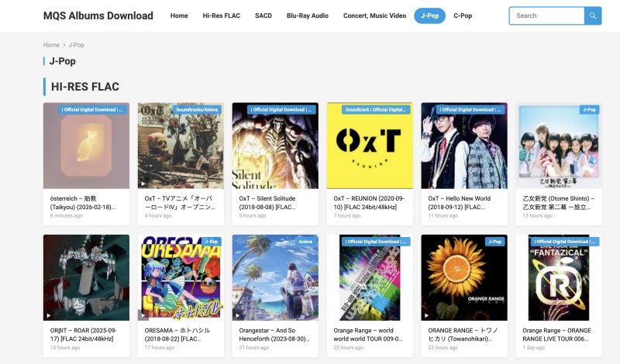Click Home in the breadcrumb

pos(51,45)
